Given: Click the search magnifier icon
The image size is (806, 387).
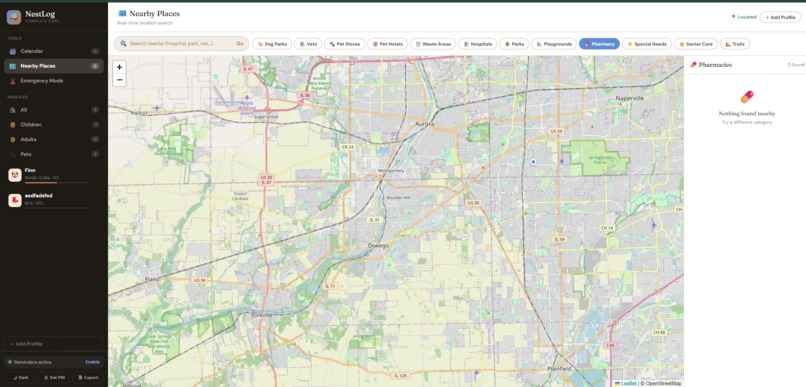Looking at the screenshot, I should pos(123,44).
